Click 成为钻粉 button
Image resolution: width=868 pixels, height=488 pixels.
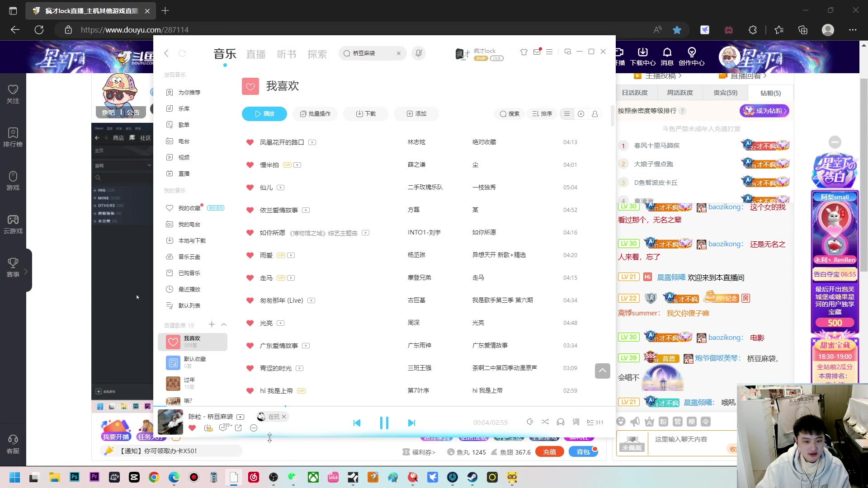coord(764,111)
